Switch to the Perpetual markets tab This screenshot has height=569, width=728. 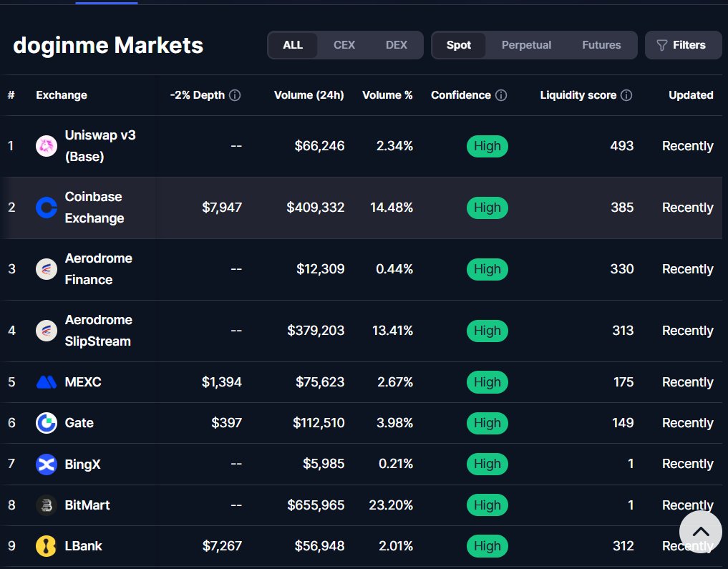pyautogui.click(x=527, y=45)
